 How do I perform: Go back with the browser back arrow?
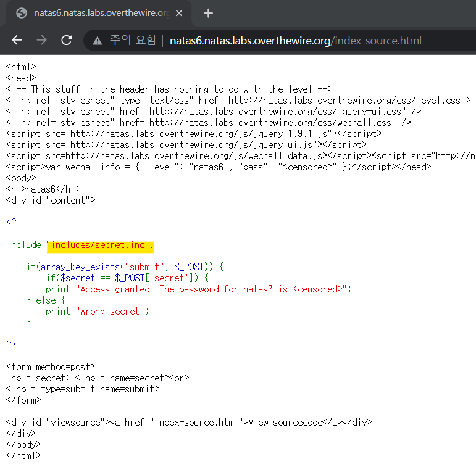(17, 40)
